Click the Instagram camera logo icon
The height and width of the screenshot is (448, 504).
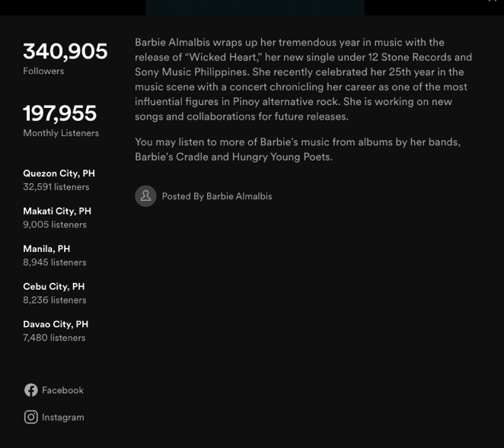31,417
